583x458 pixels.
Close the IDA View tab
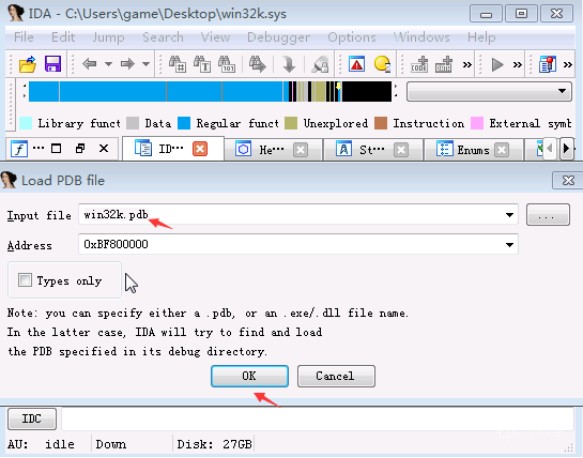click(200, 149)
